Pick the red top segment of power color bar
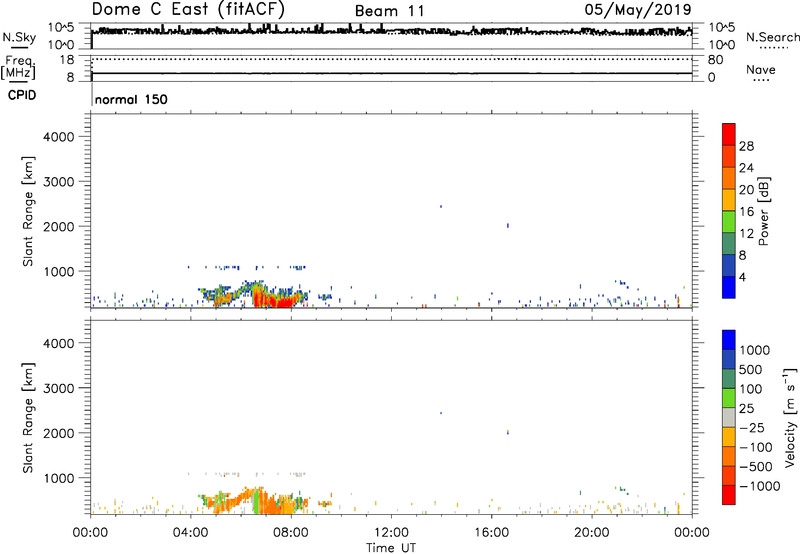Screen dimensions: 800x554 pos(729,134)
